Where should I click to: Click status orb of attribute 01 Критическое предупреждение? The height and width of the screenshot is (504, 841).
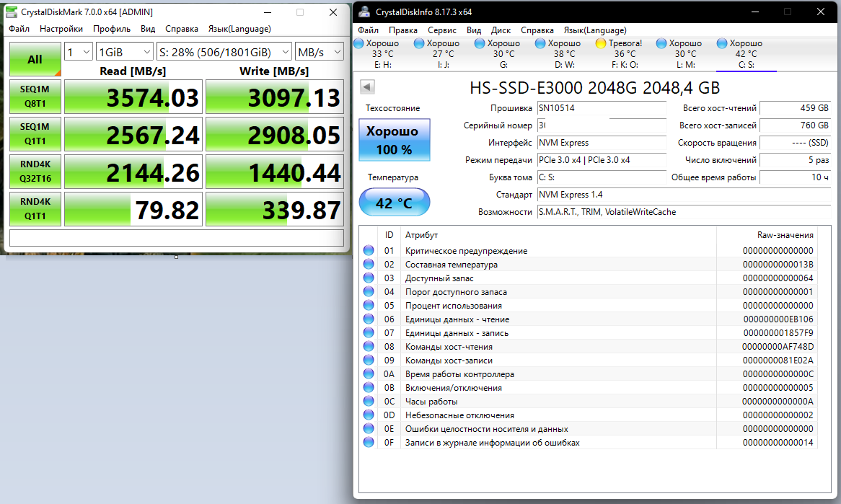tap(369, 250)
